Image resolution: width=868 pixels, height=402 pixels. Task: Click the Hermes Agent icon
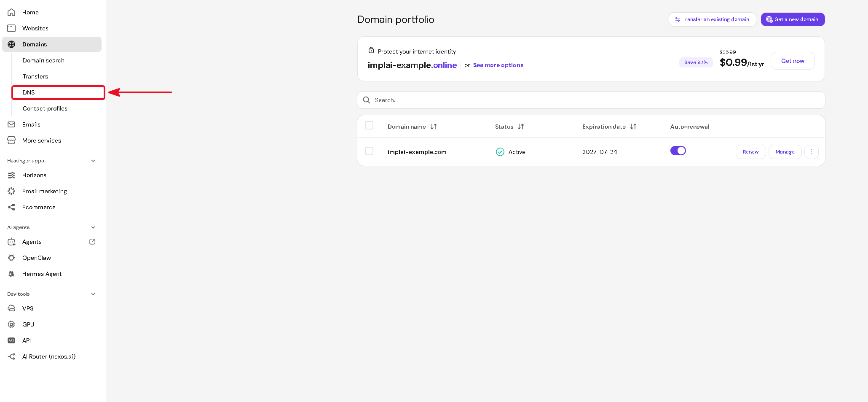point(11,274)
